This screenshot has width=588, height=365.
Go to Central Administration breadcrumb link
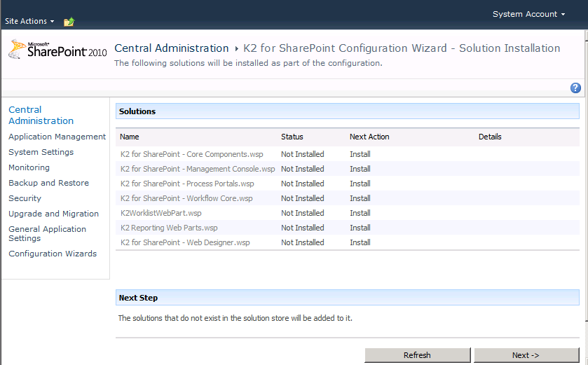coord(172,48)
